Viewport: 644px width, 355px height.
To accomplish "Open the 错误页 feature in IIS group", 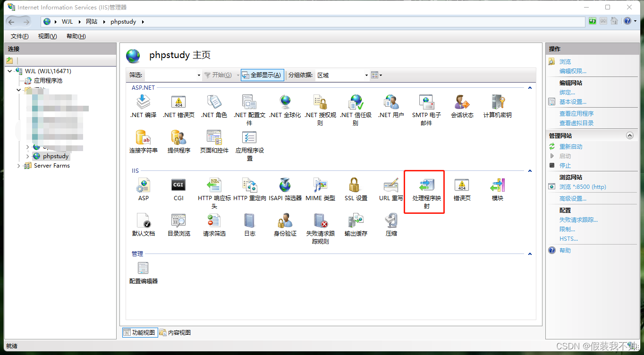I will point(462,190).
